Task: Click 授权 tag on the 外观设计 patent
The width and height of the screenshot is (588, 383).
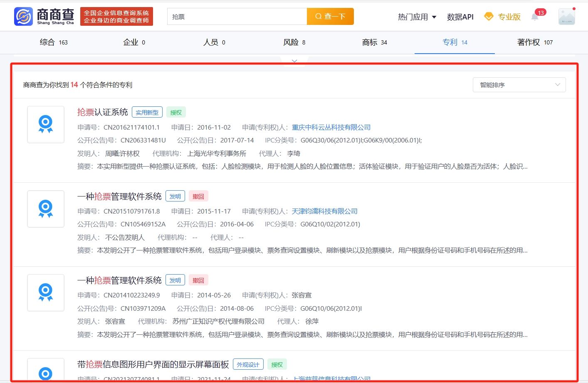Action: (x=277, y=365)
